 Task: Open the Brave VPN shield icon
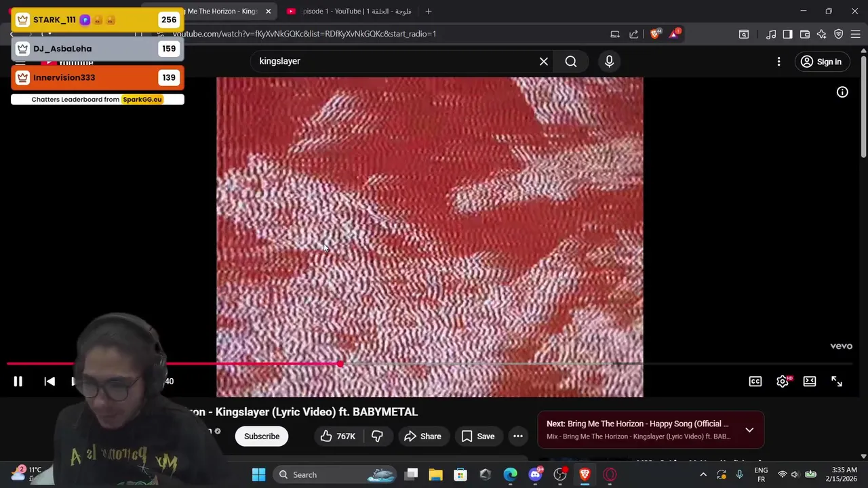[x=839, y=34]
